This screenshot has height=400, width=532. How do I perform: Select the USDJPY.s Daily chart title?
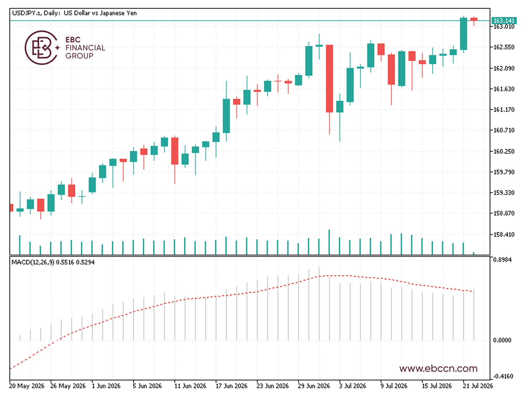(75, 13)
